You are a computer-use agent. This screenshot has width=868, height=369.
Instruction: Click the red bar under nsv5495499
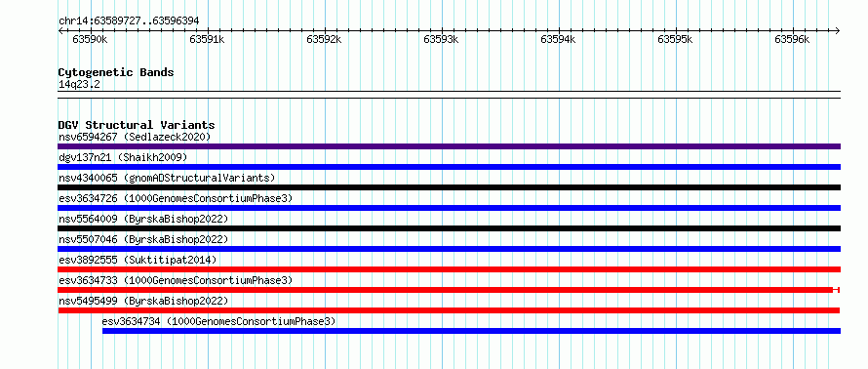pyautogui.click(x=449, y=310)
